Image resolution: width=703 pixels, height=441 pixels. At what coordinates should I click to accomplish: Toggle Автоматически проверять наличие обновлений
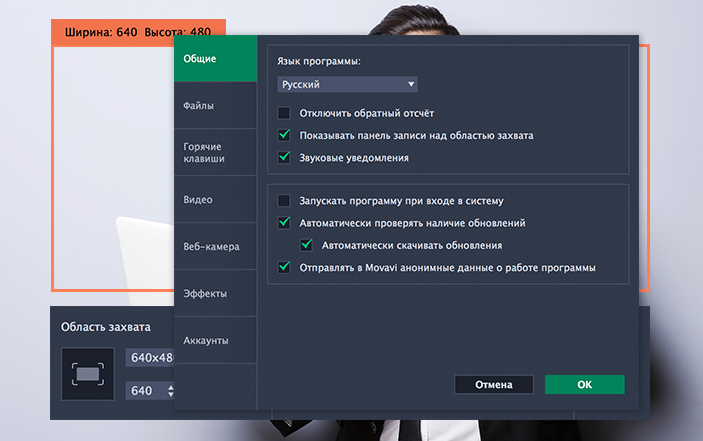(285, 223)
